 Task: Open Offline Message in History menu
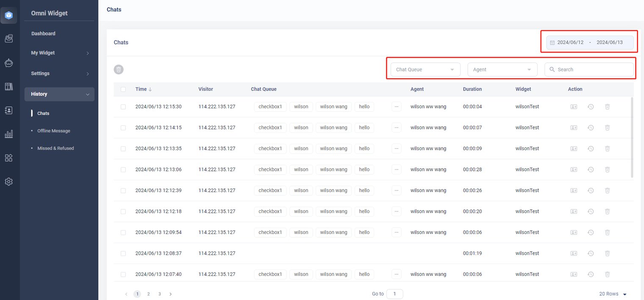click(x=54, y=131)
